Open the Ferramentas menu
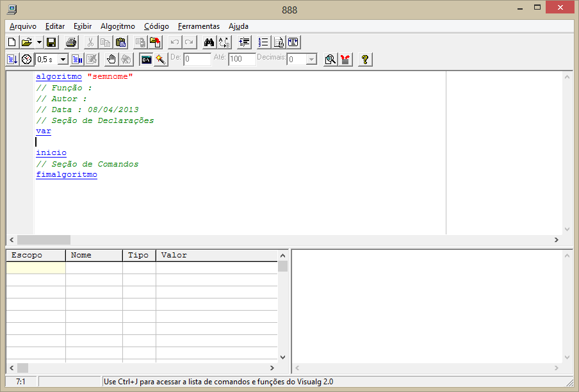The image size is (579, 392). pos(199,26)
